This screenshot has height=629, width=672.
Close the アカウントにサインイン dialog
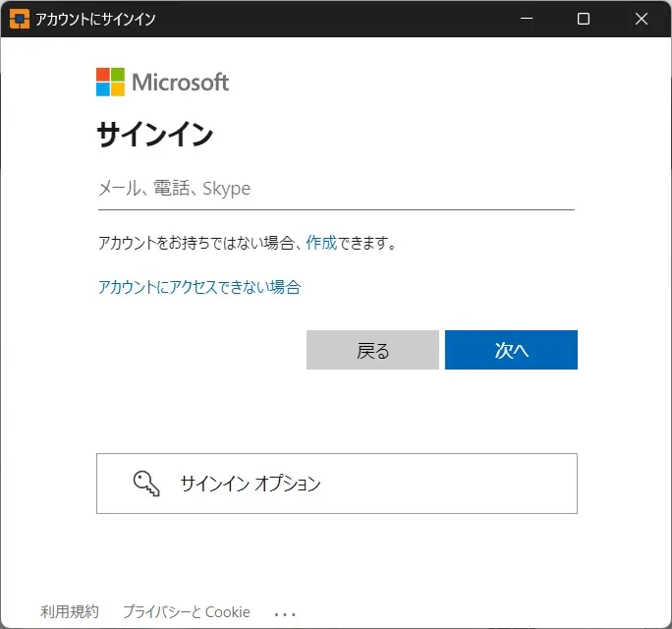click(642, 19)
